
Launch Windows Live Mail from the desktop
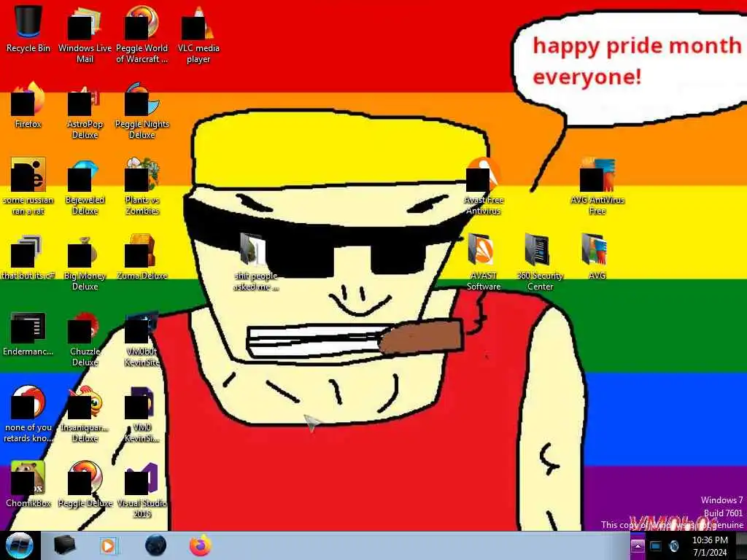[x=85, y=35]
